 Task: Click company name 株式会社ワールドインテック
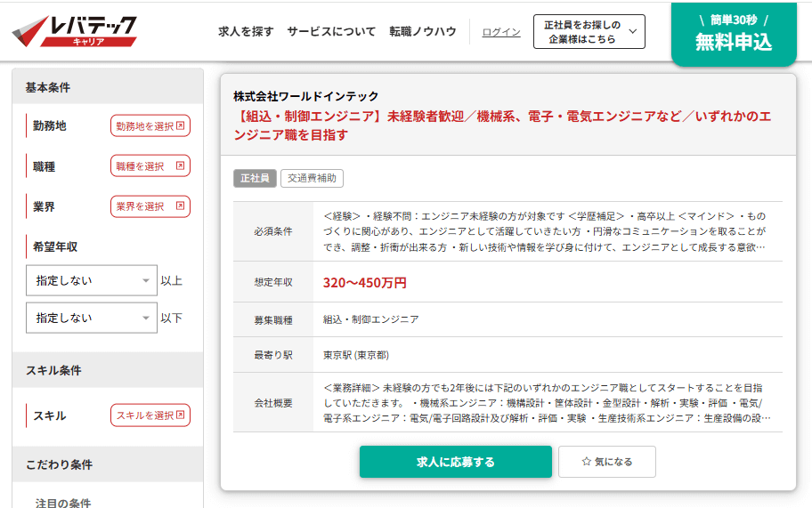306,96
